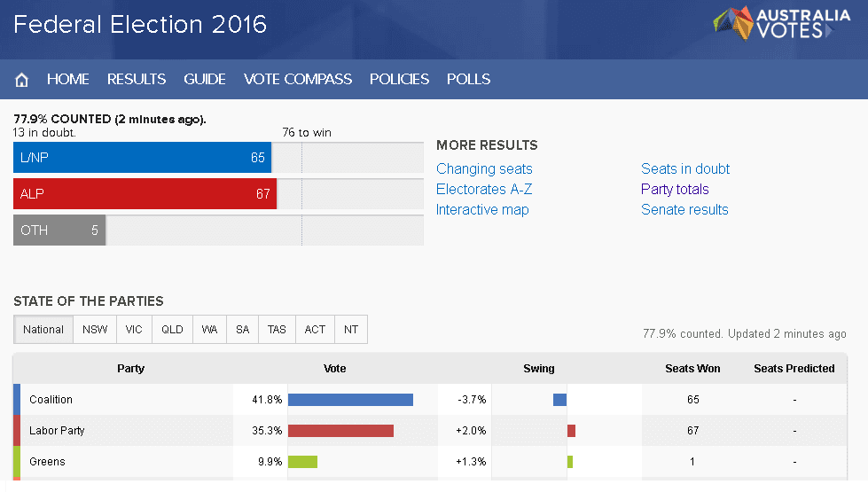Open the Electorates A-Z link
Viewport: 868px width, 492px height.
point(484,190)
